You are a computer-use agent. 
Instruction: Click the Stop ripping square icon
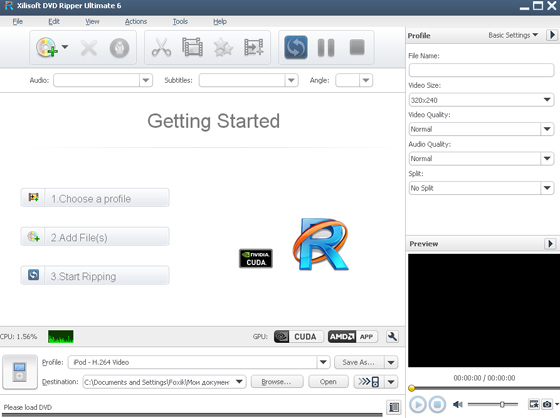(357, 47)
